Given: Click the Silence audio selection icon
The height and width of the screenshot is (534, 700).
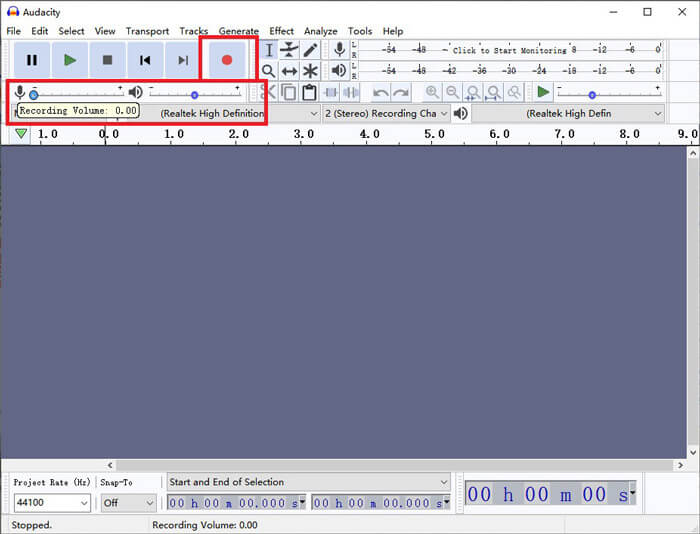Looking at the screenshot, I should click(351, 92).
